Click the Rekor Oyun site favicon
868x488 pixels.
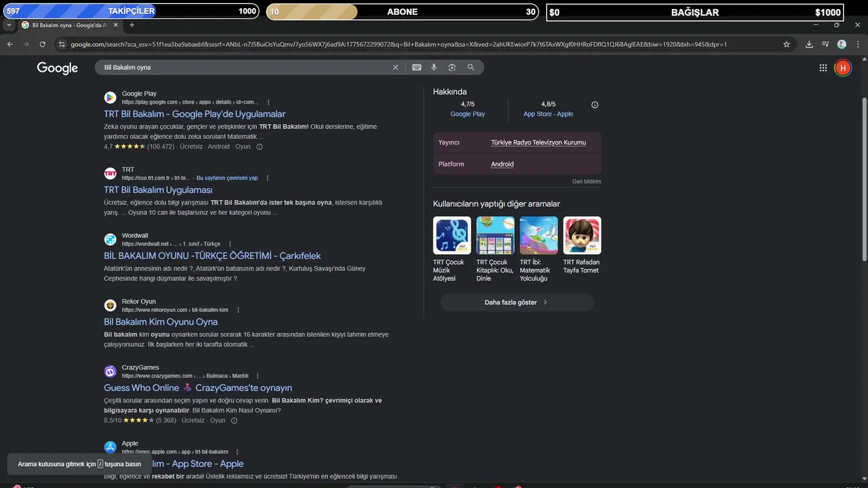(110, 305)
